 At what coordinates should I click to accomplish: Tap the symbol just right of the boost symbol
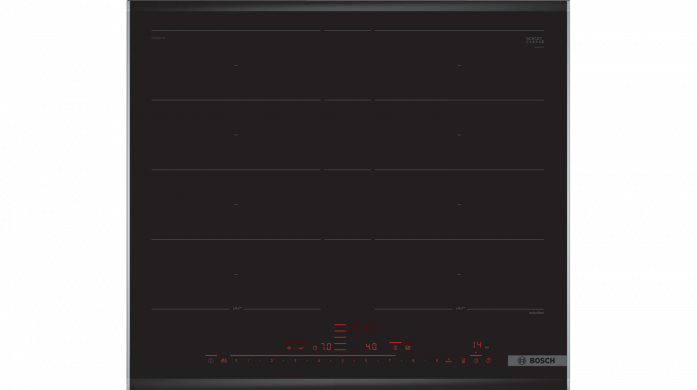pos(464,361)
